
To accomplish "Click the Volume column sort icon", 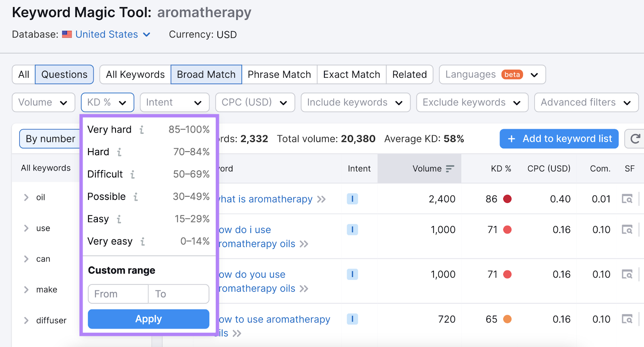I will point(450,168).
